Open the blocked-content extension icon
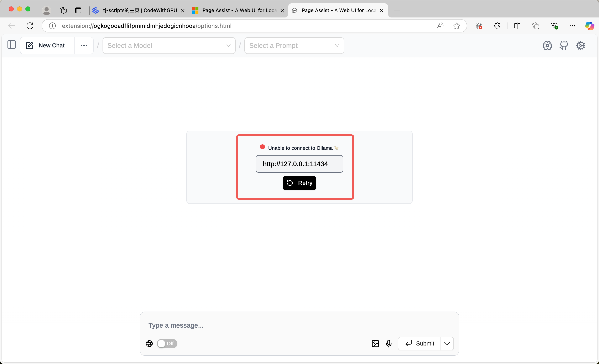Screen dimensions: 599x364 [479, 26]
